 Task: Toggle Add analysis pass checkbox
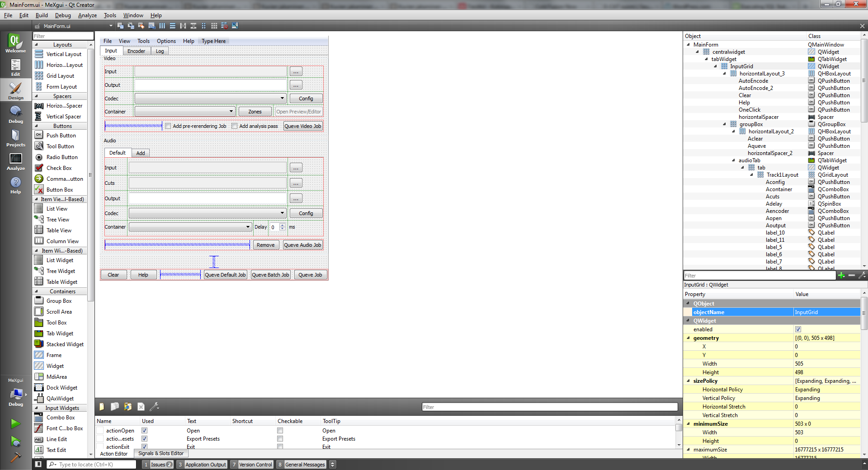pos(234,126)
